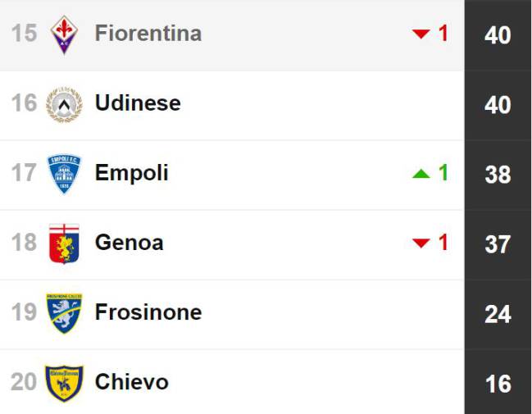Click Genoa's red down arrow
This screenshot has height=414, width=532.
click(x=421, y=243)
